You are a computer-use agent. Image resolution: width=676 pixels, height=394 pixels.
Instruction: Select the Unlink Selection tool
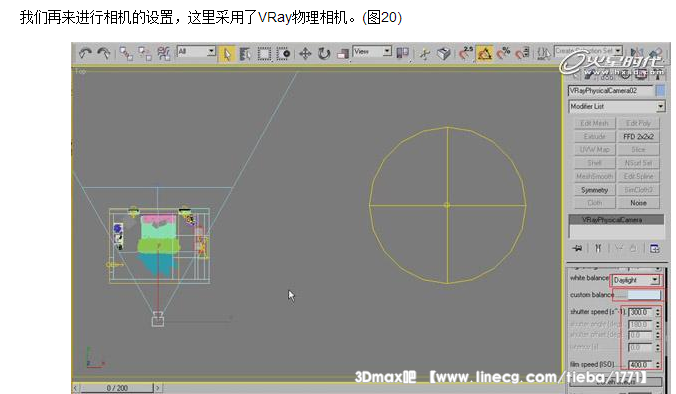pyautogui.click(x=145, y=53)
